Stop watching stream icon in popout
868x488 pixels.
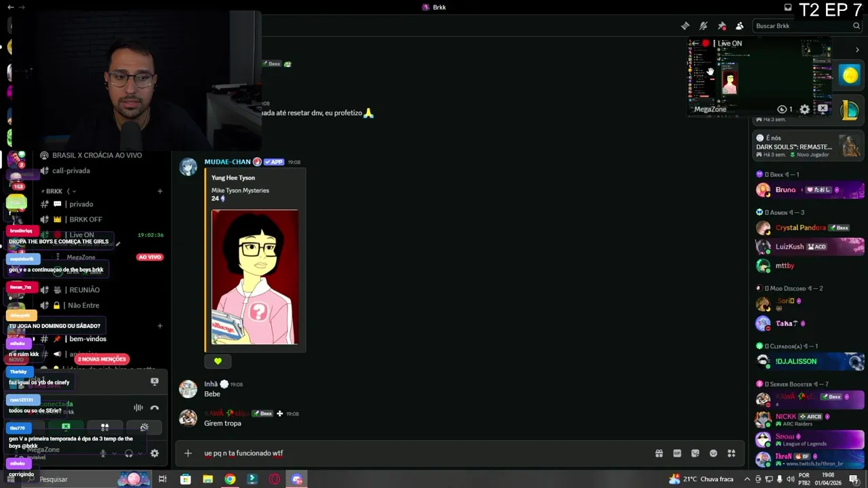coord(823,108)
